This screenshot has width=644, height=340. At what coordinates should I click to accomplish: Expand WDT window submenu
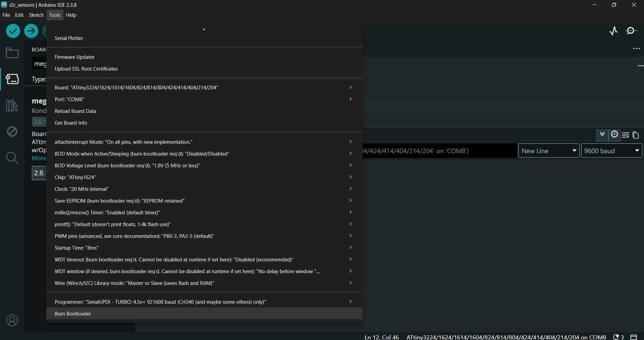point(204,272)
